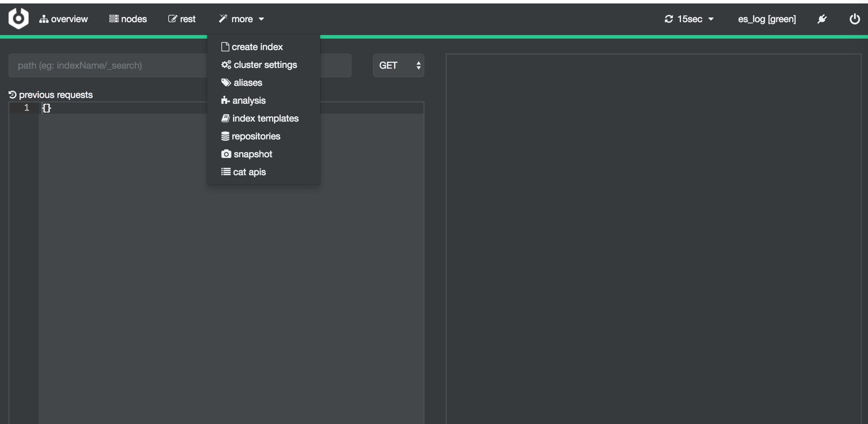The image size is (868, 424).
Task: Click the request path input field
Action: pyautogui.click(x=107, y=65)
